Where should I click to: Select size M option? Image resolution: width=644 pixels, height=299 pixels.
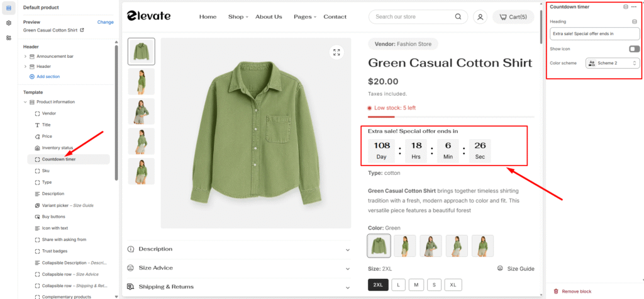point(416,285)
